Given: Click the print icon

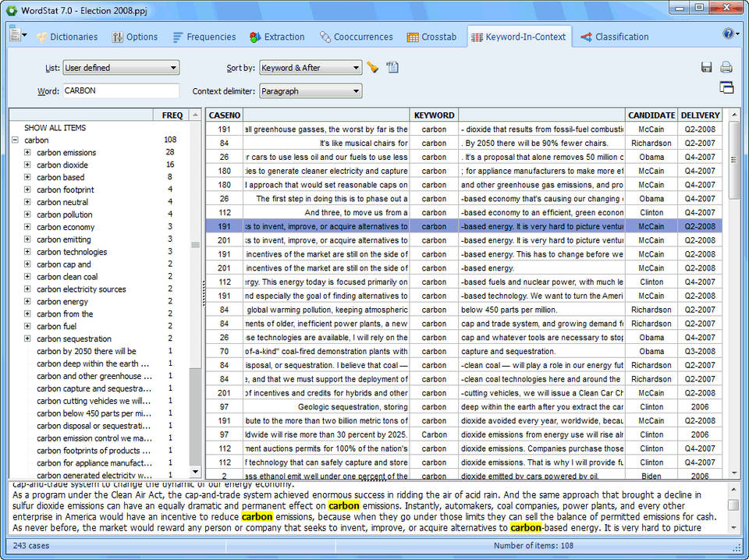Looking at the screenshot, I should coord(726,68).
